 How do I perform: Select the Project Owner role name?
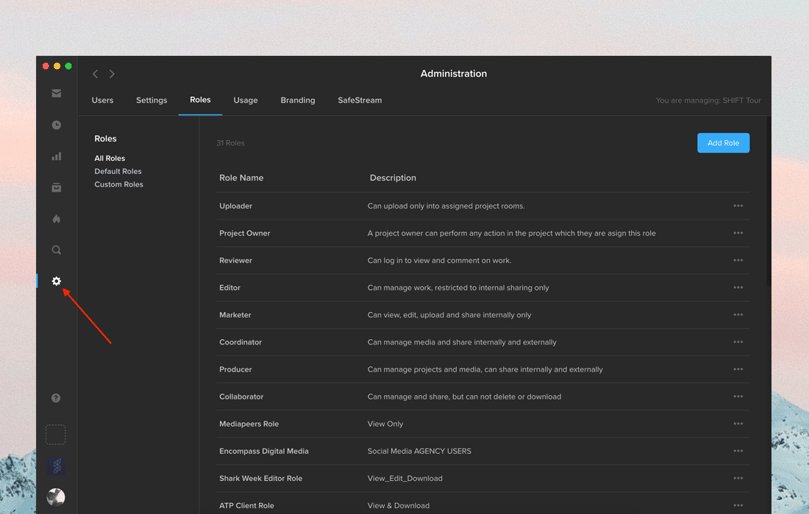pos(245,233)
